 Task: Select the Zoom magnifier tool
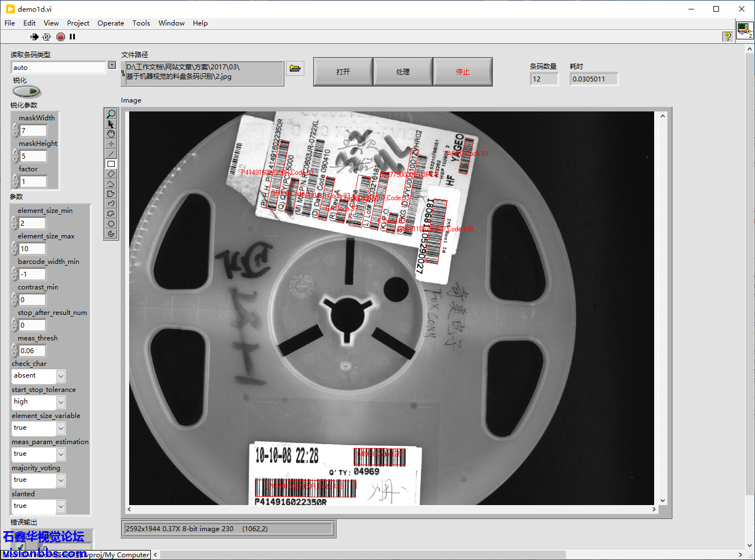tap(111, 114)
